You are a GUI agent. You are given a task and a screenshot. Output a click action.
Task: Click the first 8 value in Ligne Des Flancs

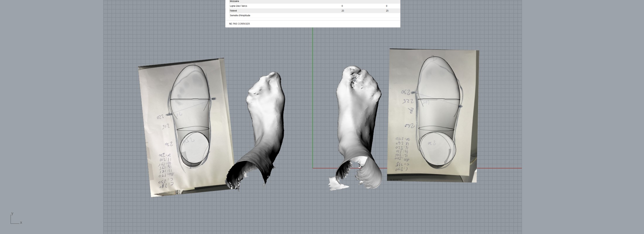click(x=342, y=6)
